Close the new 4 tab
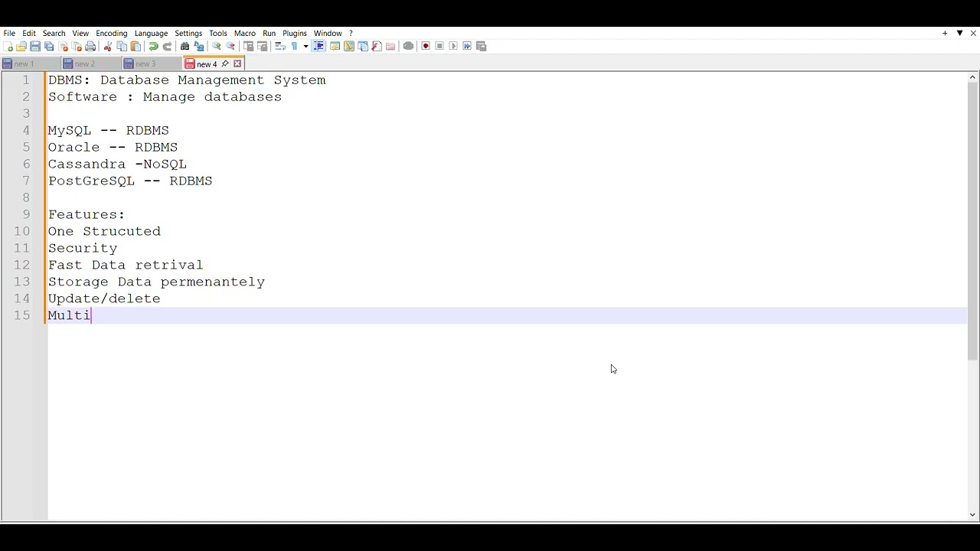The height and width of the screenshot is (551, 980). 237,64
